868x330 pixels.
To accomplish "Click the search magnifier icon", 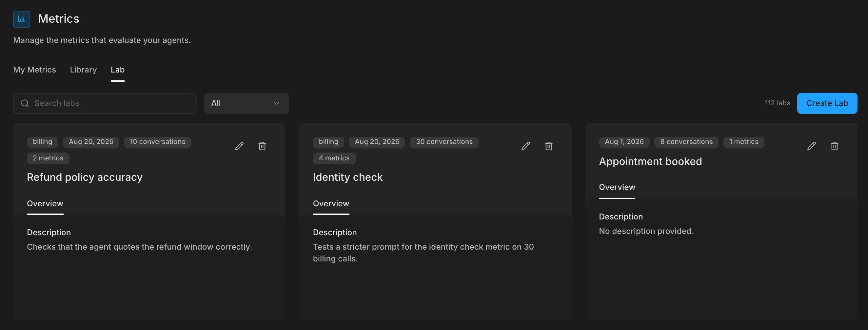I will pyautogui.click(x=25, y=103).
